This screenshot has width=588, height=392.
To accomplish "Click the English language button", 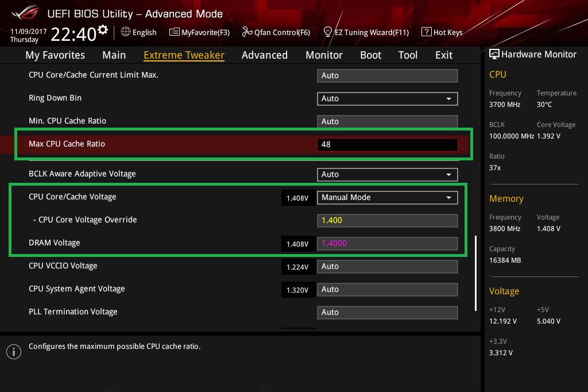I will (x=139, y=32).
